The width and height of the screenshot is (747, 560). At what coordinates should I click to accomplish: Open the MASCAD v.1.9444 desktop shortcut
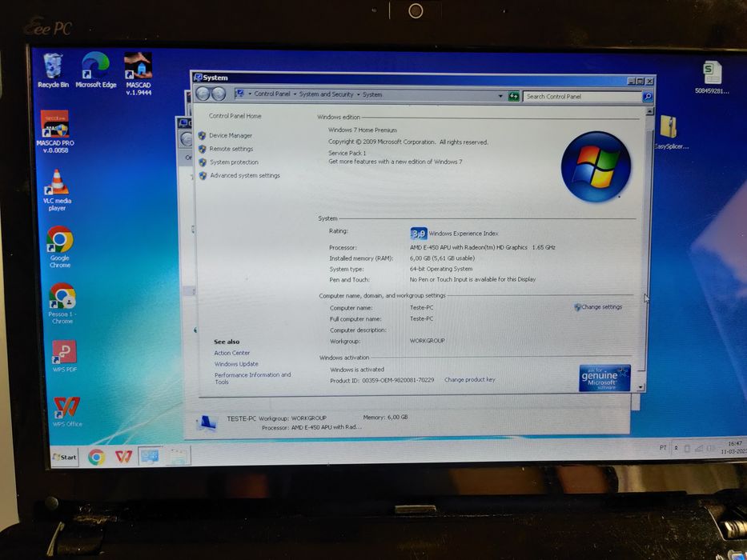[139, 74]
